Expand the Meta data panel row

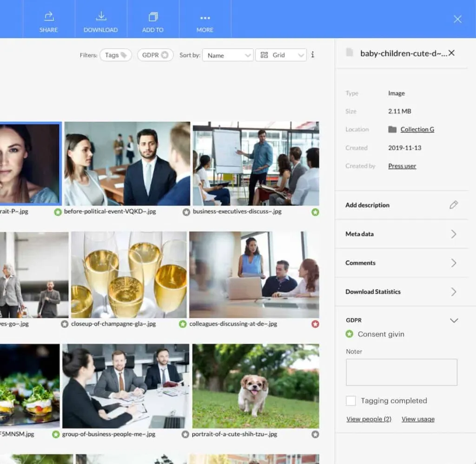point(401,234)
